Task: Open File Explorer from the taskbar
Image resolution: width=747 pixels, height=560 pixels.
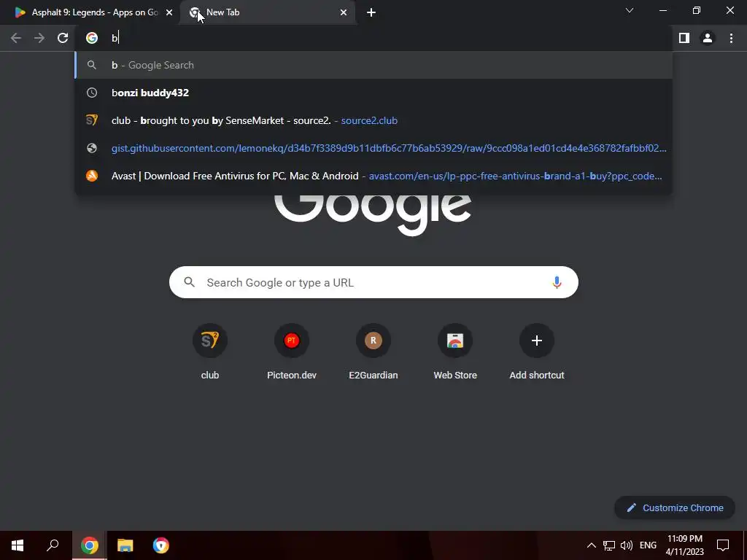Action: (125, 545)
